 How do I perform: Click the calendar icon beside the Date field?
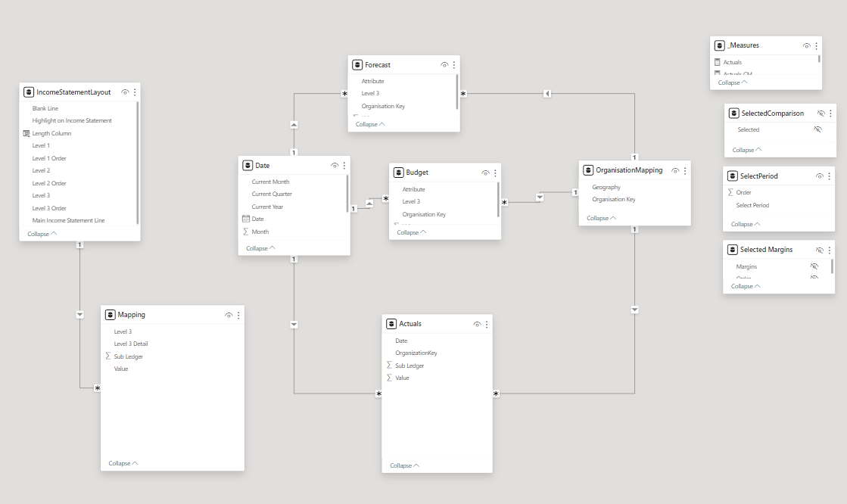click(x=246, y=219)
